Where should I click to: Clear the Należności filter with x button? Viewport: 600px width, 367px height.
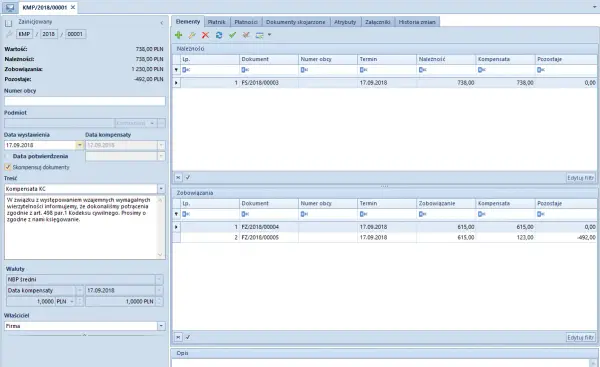point(178,178)
